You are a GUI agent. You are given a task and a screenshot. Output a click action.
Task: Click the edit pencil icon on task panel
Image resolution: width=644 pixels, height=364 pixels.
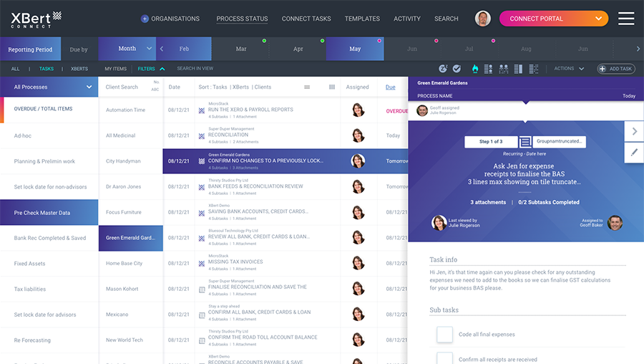634,153
